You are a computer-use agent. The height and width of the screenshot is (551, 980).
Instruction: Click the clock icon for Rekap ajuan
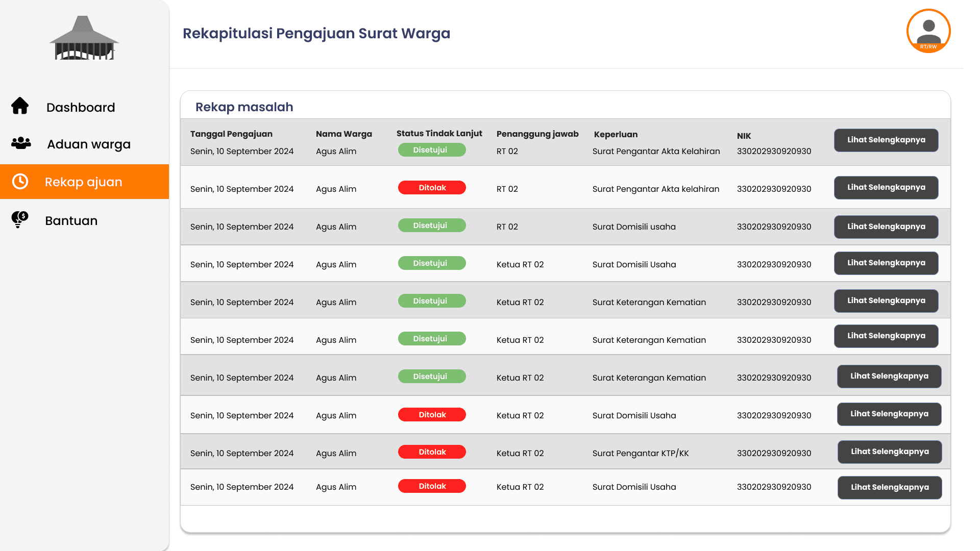point(20,182)
